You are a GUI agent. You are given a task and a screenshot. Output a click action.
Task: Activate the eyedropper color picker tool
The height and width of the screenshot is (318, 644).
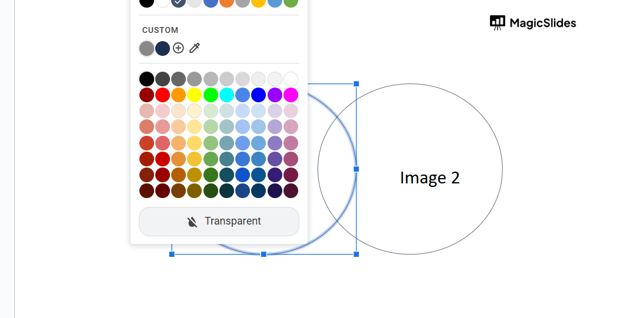pos(195,48)
